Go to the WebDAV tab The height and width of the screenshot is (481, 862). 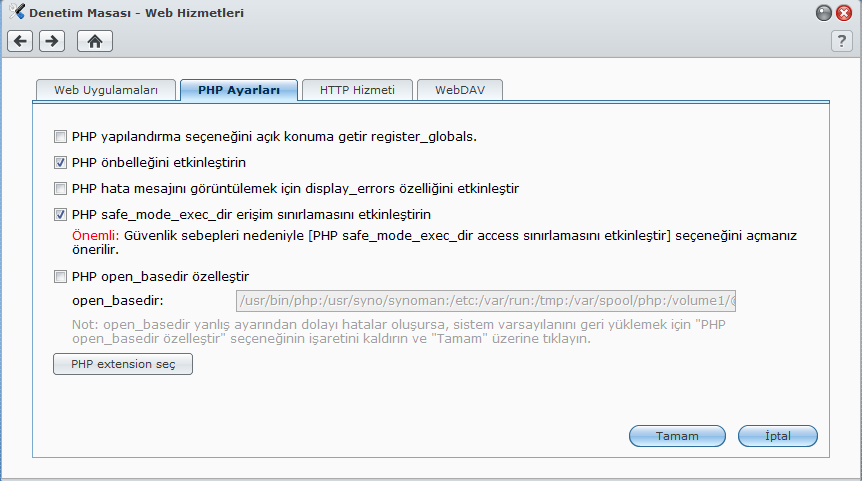coord(459,90)
